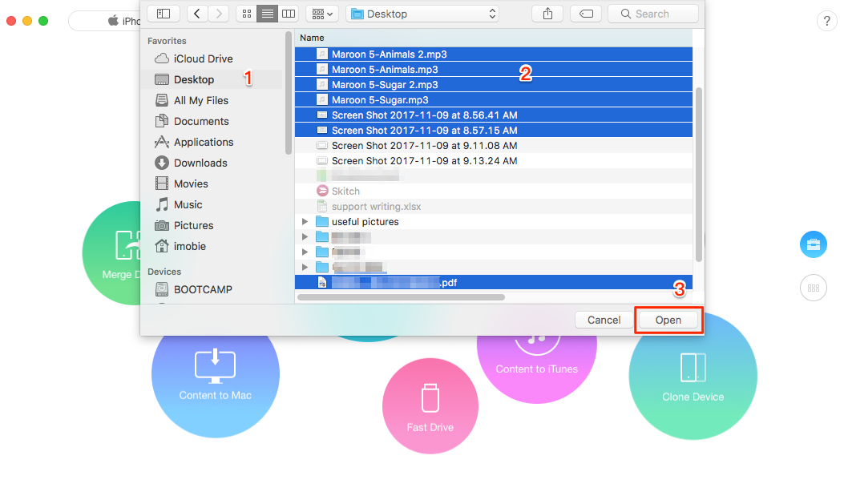Viewport: 844px width, 504px height.
Task: Click the vertical scrollbar of file list
Action: coord(699,175)
